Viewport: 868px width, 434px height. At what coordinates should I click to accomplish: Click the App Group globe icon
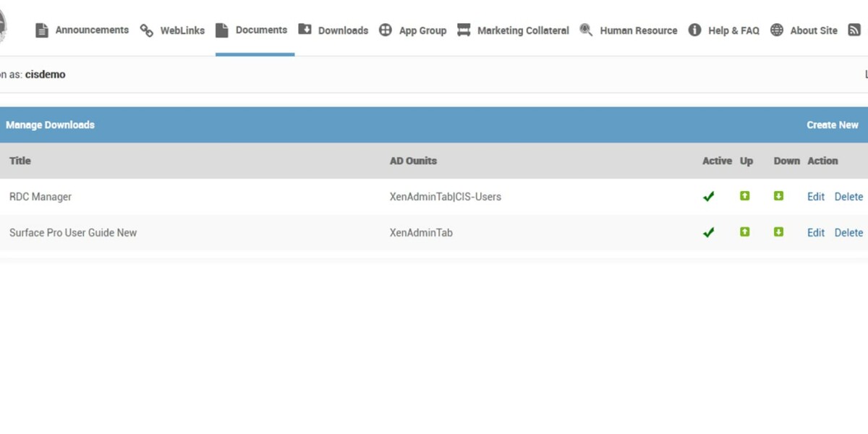386,30
